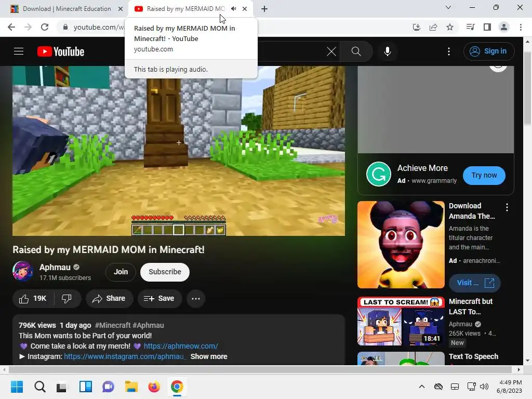
Task: Reload the YouTube page
Action: point(45,27)
